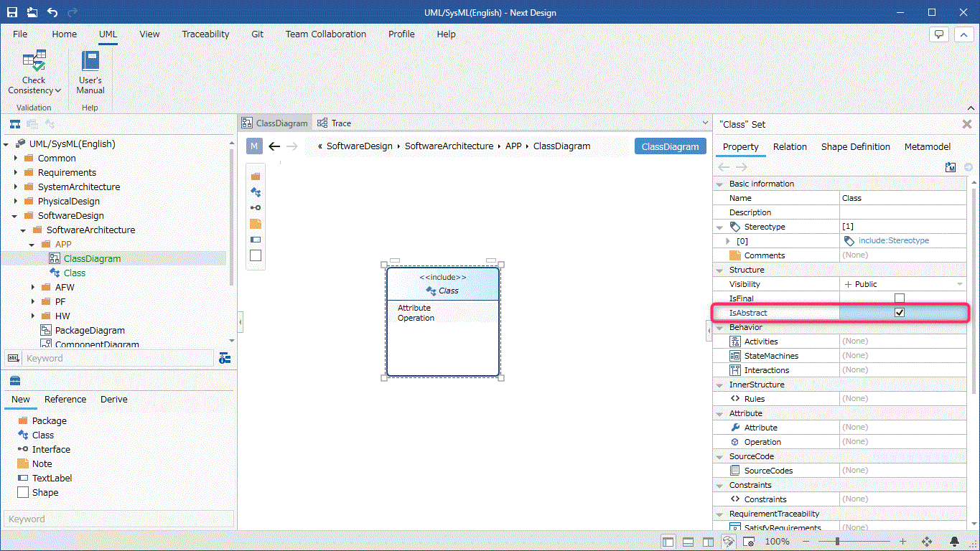Switch to the Derive toolbox tab
This screenshot has width=980, height=551.
coord(114,400)
